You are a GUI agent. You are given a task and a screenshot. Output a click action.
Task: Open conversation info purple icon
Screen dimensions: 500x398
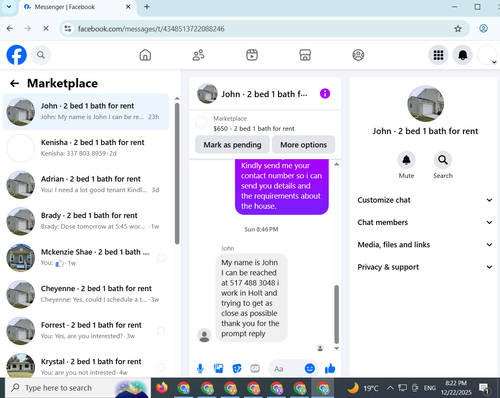(325, 94)
